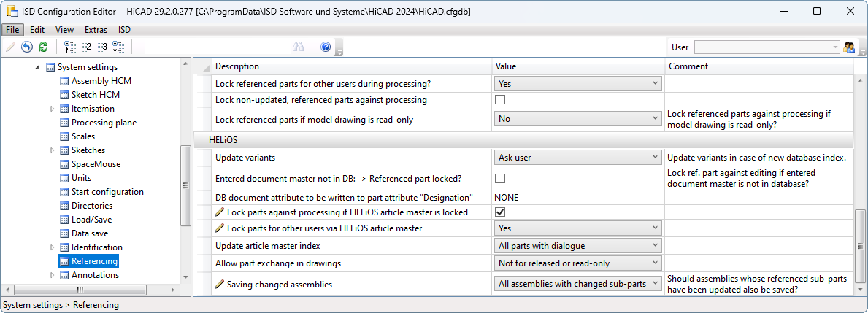Image resolution: width=868 pixels, height=313 pixels.
Task: Select Load/Save in settings tree
Action: point(92,220)
